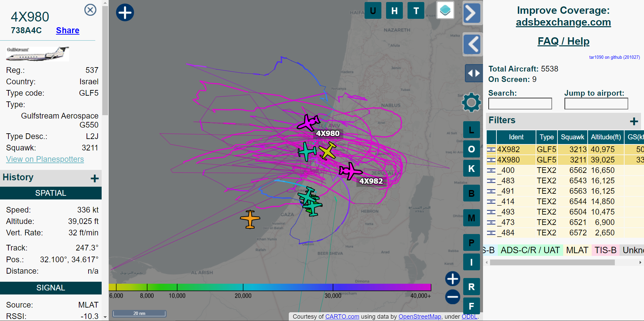
Task: Toggle the O map option button
Action: tap(471, 149)
